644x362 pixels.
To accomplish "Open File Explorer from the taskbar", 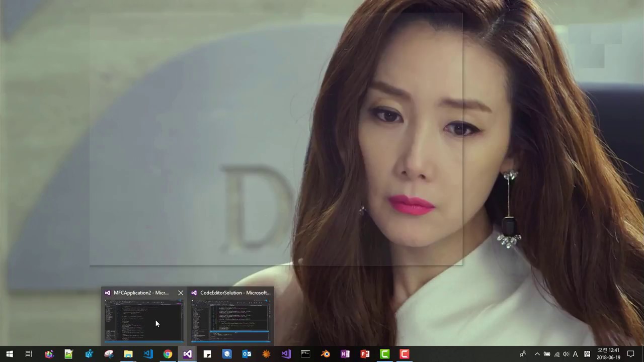I will (128, 354).
